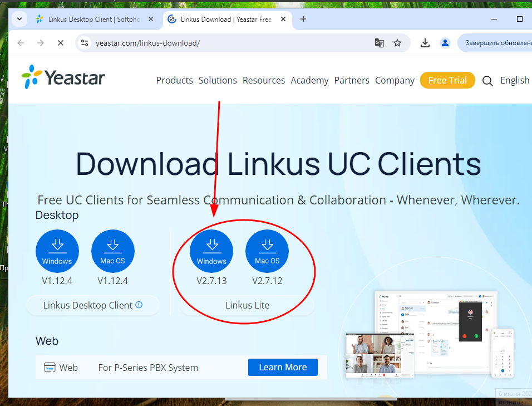Viewport: 532px width, 406px height.
Task: Click the finish update button in Chrome
Action: pyautogui.click(x=495, y=43)
